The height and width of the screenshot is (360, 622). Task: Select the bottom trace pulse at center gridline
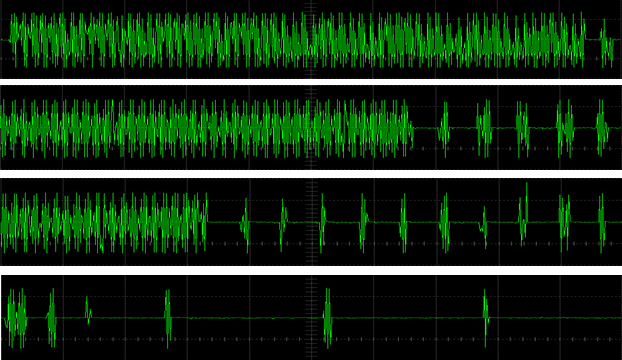pos(327,318)
